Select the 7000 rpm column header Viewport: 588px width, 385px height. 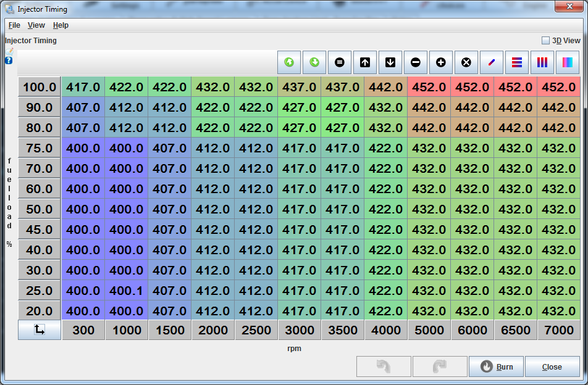(x=559, y=330)
